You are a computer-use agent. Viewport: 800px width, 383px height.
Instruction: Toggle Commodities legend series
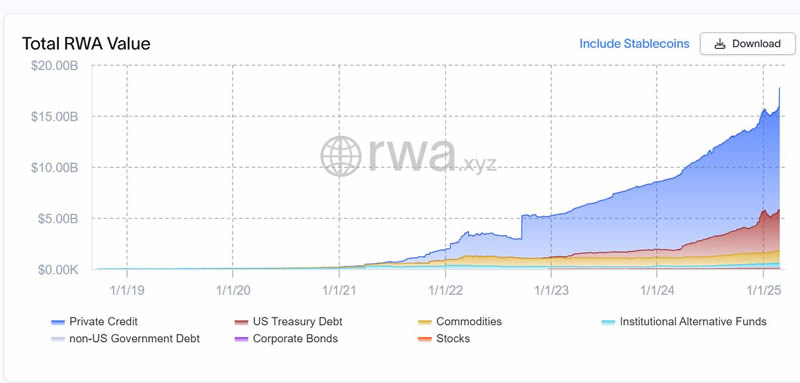coord(460,322)
